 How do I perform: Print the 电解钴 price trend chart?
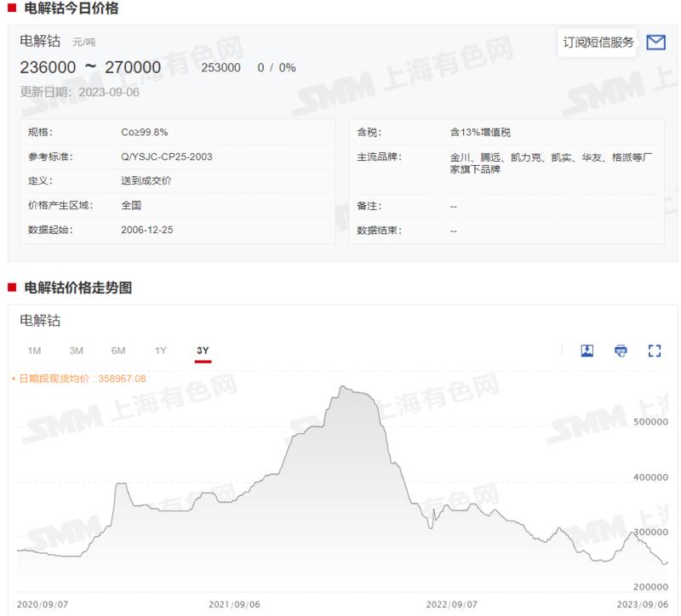tap(621, 350)
